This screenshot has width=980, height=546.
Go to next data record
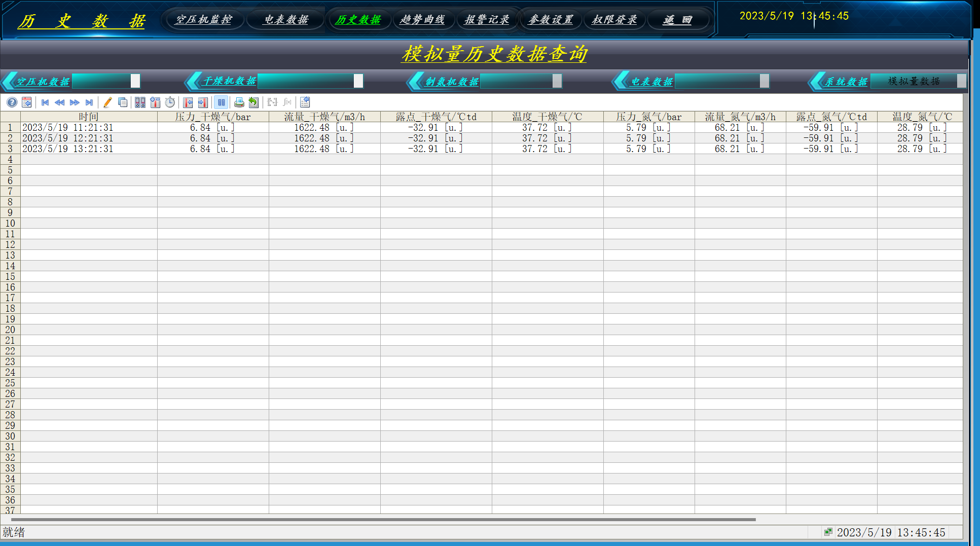(x=75, y=102)
